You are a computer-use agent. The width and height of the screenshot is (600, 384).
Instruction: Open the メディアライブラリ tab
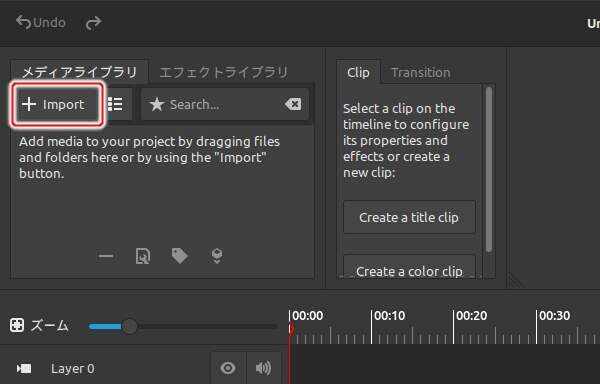click(x=79, y=72)
